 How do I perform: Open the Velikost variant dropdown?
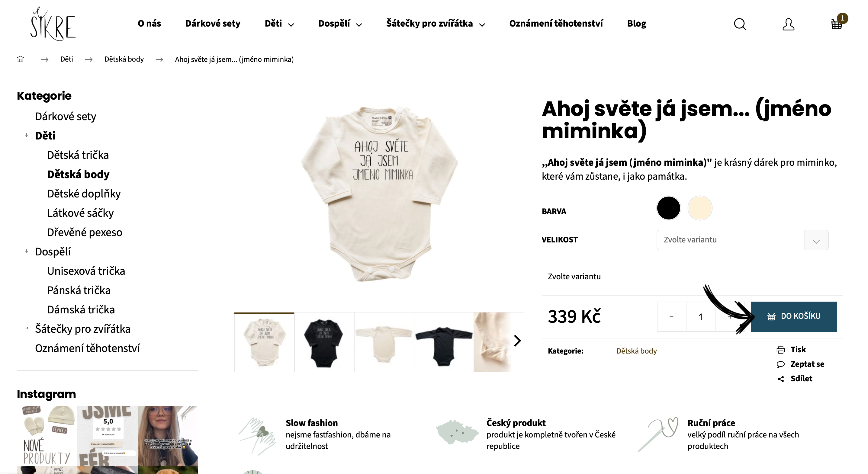[x=742, y=240]
